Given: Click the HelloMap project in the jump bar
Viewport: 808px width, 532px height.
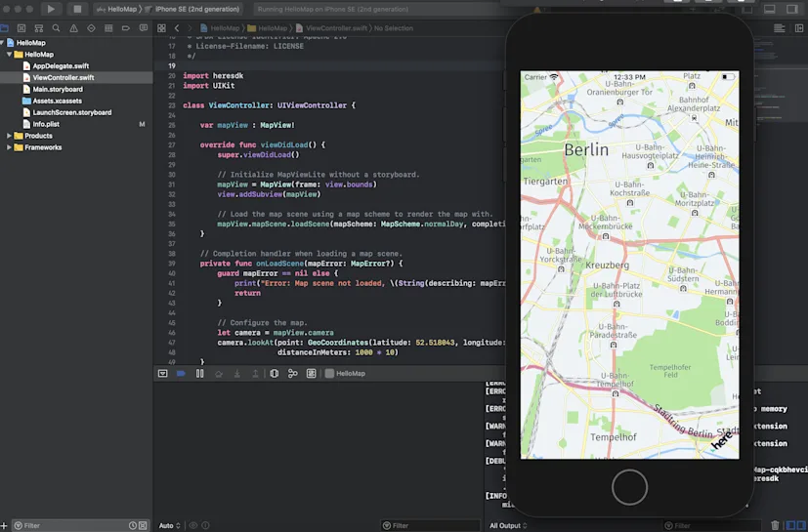Looking at the screenshot, I should pos(220,28).
